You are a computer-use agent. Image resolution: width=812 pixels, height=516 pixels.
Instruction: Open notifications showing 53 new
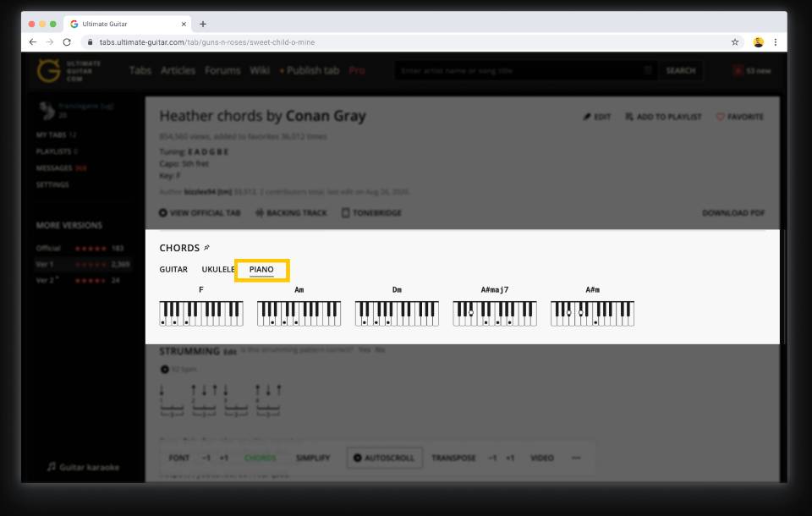tap(753, 70)
